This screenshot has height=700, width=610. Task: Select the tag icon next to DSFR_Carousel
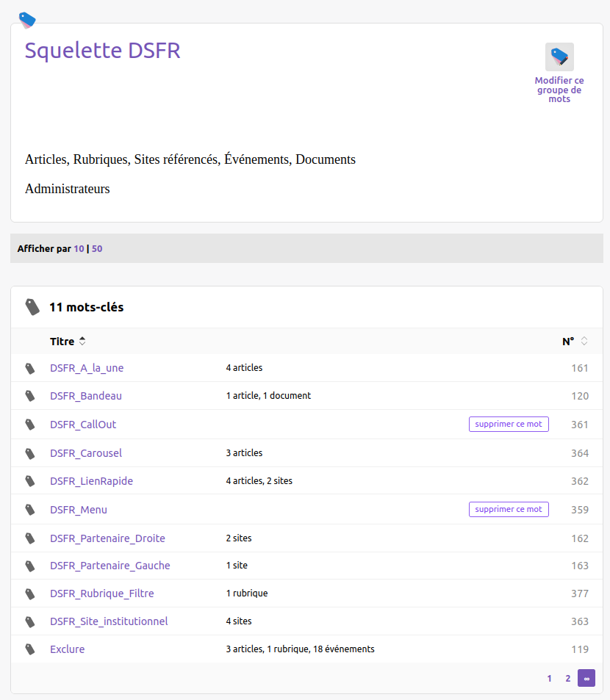tap(30, 453)
